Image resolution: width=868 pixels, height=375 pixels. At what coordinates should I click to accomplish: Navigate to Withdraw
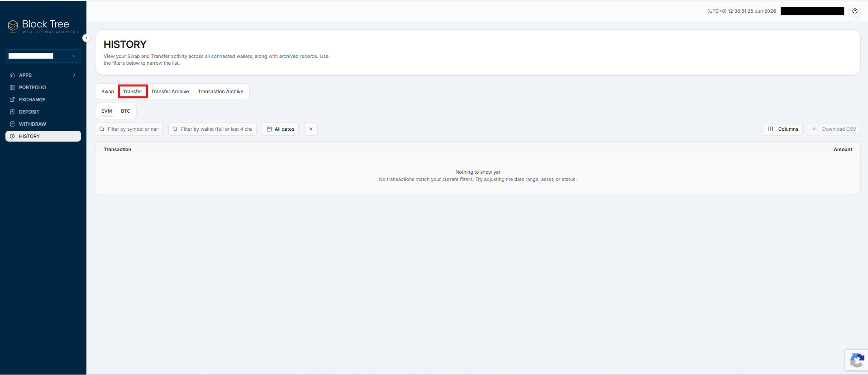43,124
